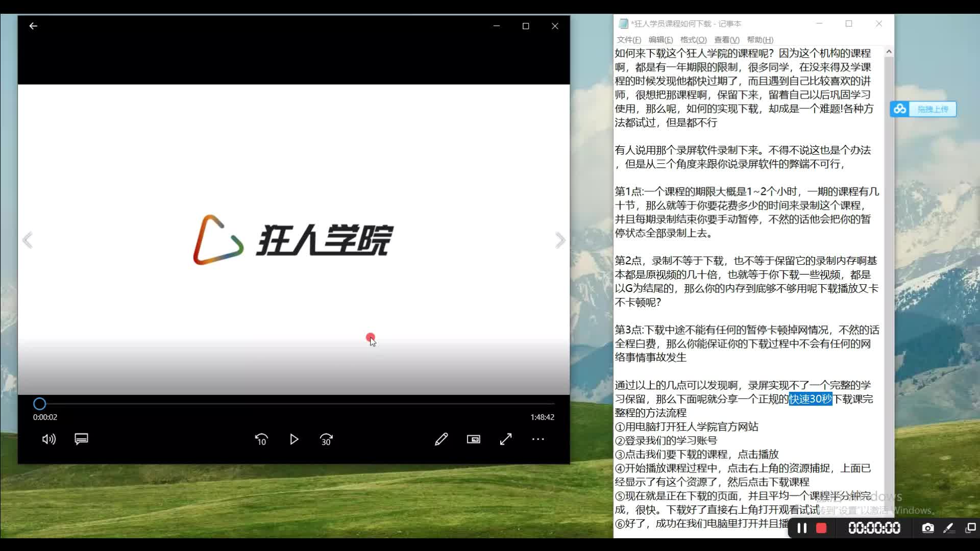Click the 1:48:42 total duration label
Viewport: 980px width, 551px height.
(x=542, y=417)
